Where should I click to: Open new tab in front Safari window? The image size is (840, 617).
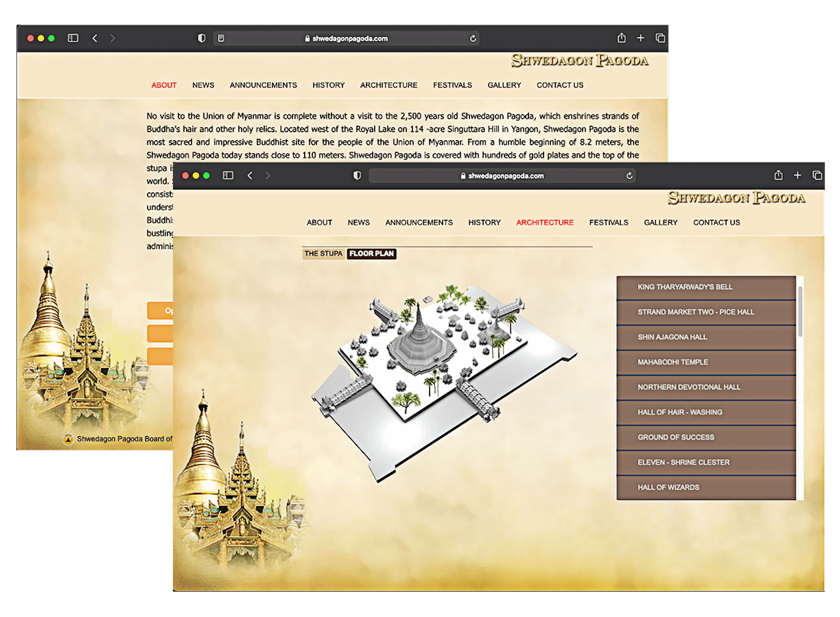pos(797,175)
